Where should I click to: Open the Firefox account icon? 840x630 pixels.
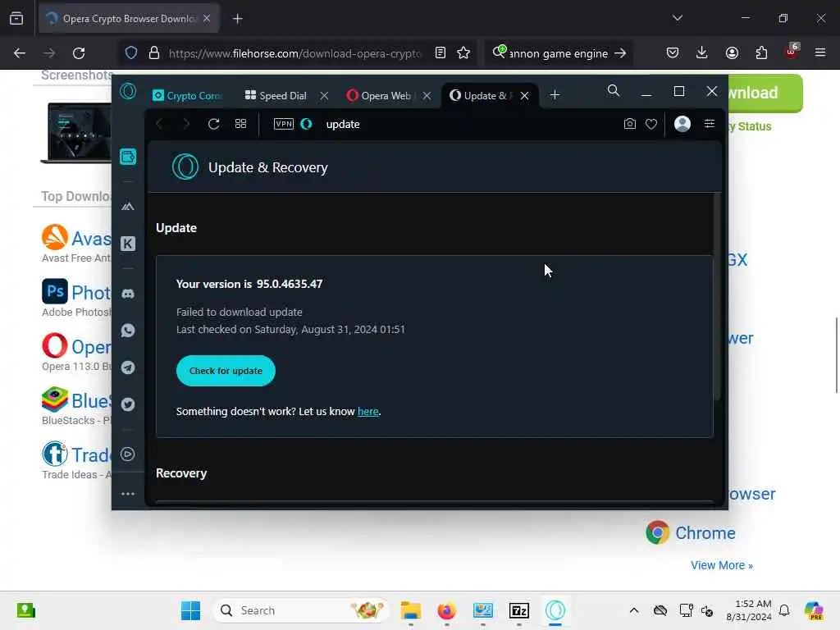click(x=732, y=53)
